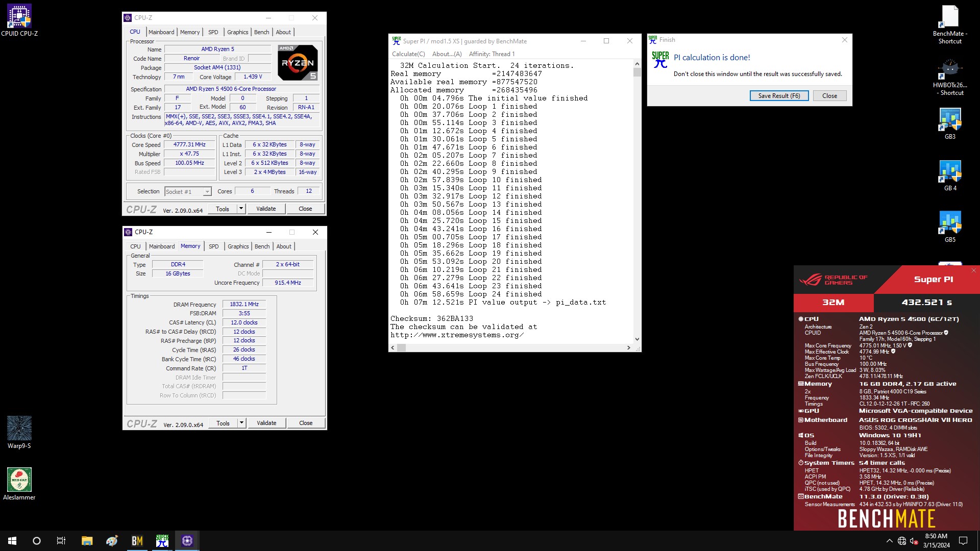Open the Calculate(C) menu in Super PI
The width and height of the screenshot is (980, 551).
tap(408, 54)
